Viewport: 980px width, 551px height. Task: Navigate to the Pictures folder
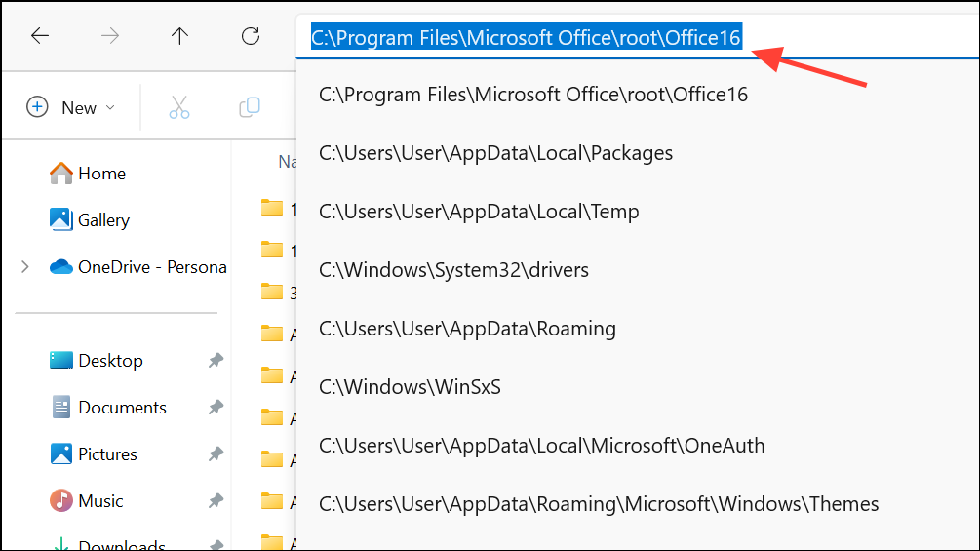click(107, 454)
